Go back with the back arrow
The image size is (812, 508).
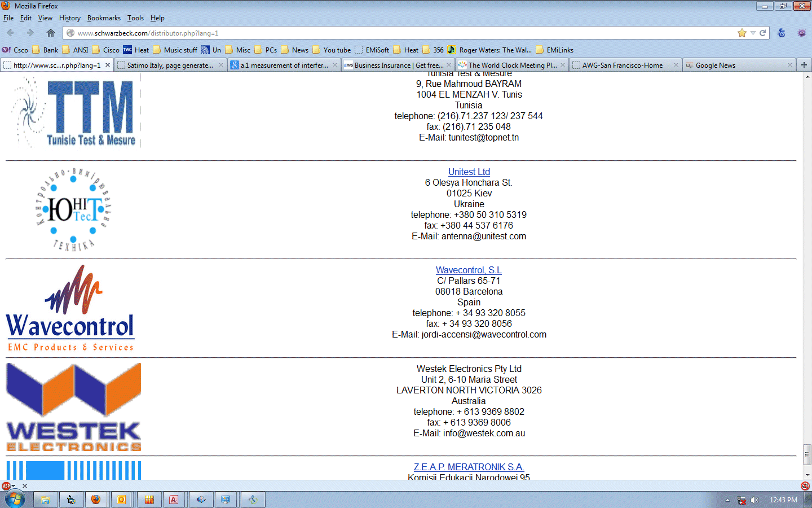click(x=10, y=33)
